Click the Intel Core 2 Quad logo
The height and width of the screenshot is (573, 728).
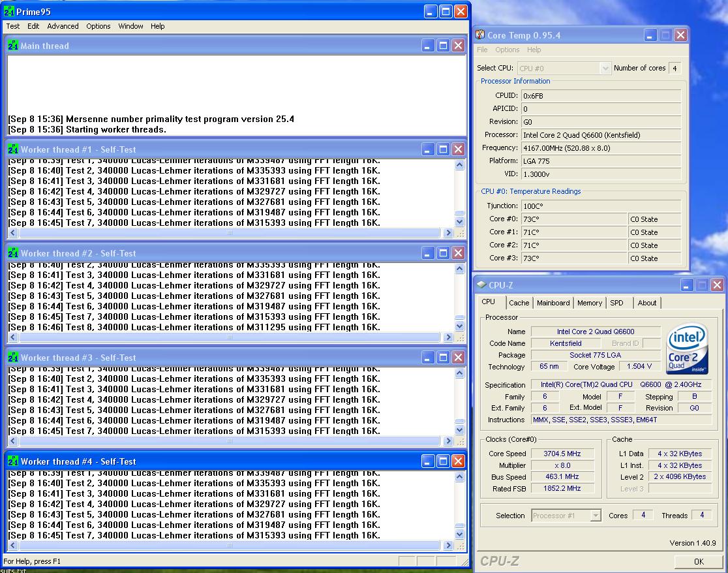tap(687, 348)
